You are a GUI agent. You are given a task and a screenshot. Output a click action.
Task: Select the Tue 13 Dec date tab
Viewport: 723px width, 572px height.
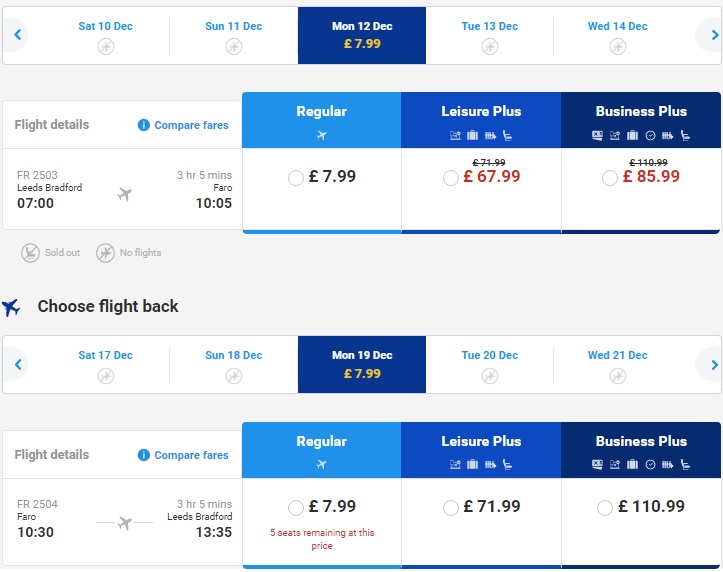[x=489, y=35]
